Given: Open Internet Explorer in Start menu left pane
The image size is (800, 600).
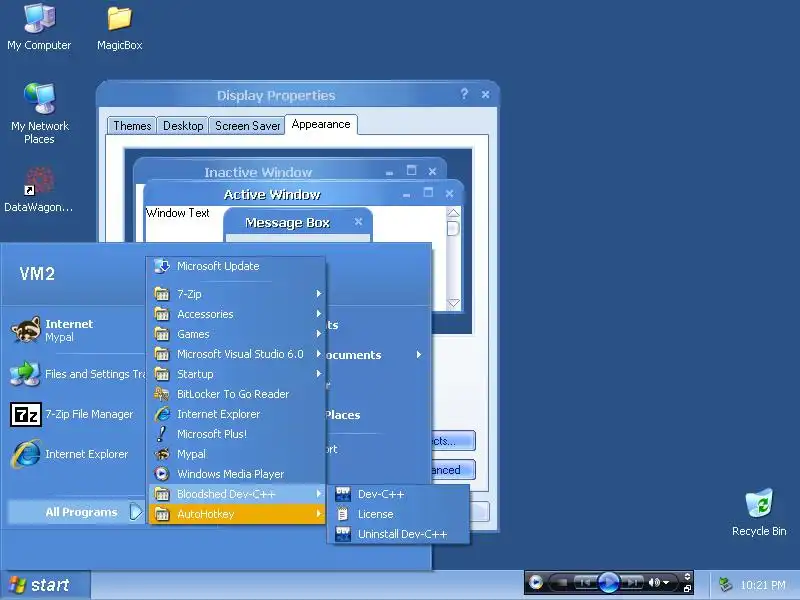Looking at the screenshot, I should click(x=69, y=454).
